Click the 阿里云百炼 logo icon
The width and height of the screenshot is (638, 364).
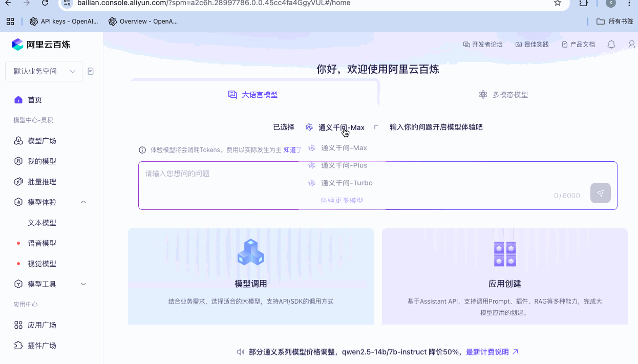pyautogui.click(x=18, y=45)
